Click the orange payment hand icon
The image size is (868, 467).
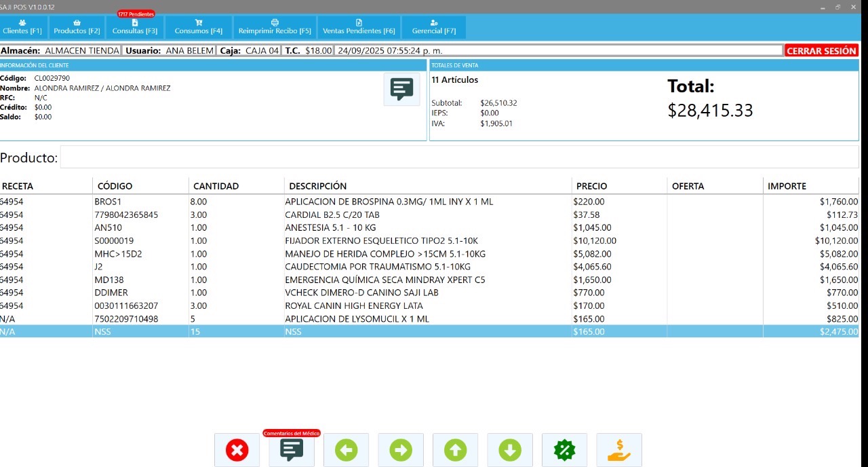618,449
